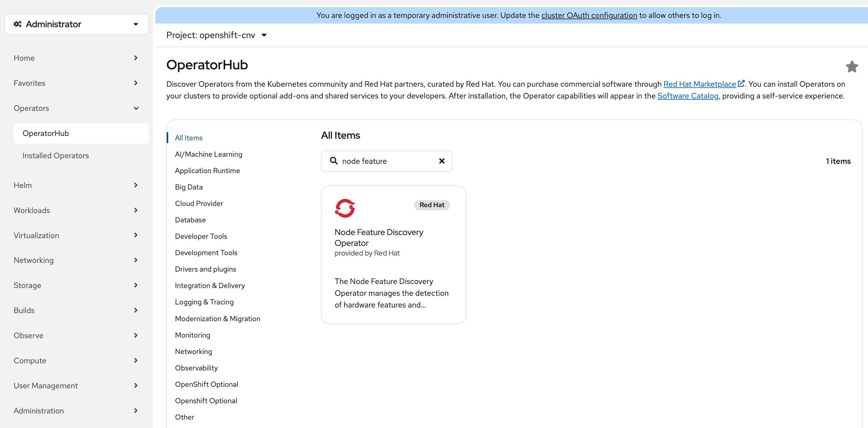The image size is (868, 428).
Task: Select the All Items category
Action: 189,138
